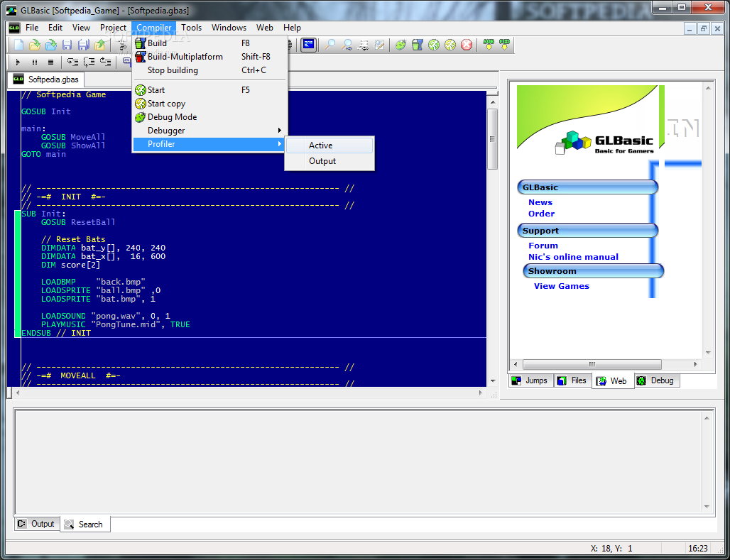Choose Start (F5) in Compiler menu
Viewport: 730px width, 560px height.
pyautogui.click(x=209, y=90)
